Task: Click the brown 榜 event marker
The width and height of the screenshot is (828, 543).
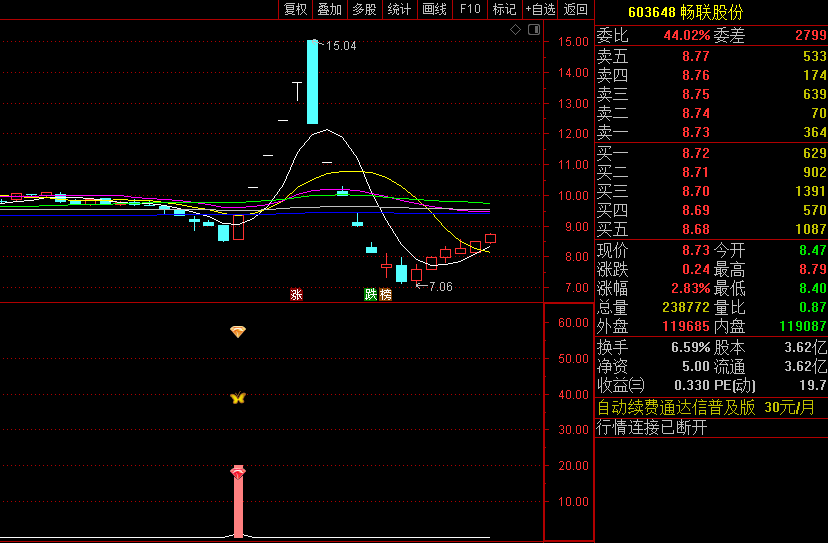Action: point(385,294)
